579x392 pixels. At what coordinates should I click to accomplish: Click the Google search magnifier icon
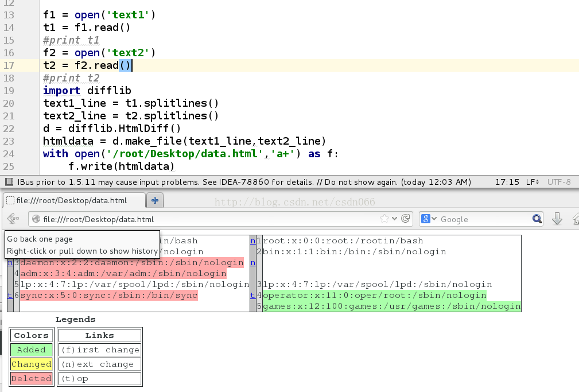(537, 219)
